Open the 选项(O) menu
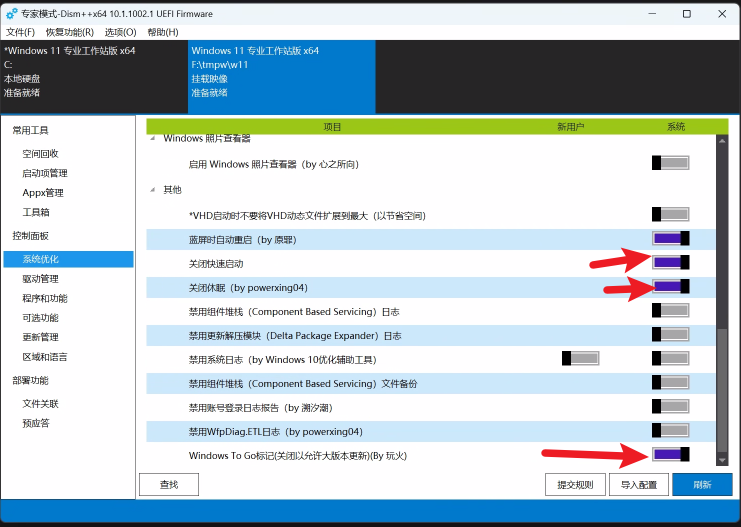The image size is (741, 527). [x=120, y=32]
